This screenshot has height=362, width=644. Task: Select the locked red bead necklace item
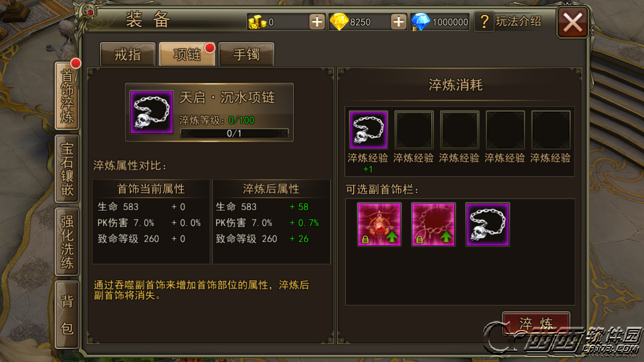433,224
